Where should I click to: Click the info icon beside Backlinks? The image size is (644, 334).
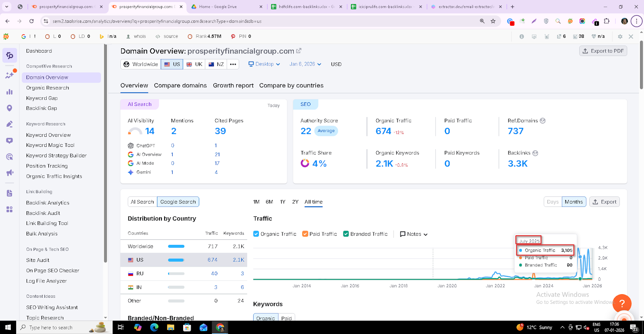pyautogui.click(x=535, y=153)
